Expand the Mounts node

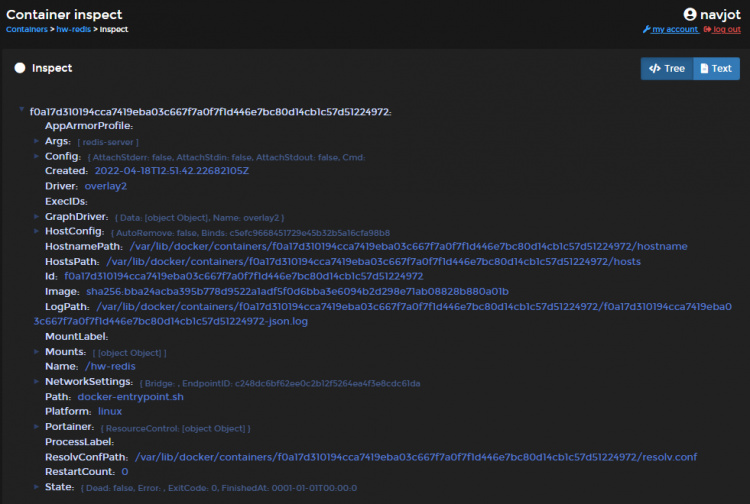[x=37, y=351]
